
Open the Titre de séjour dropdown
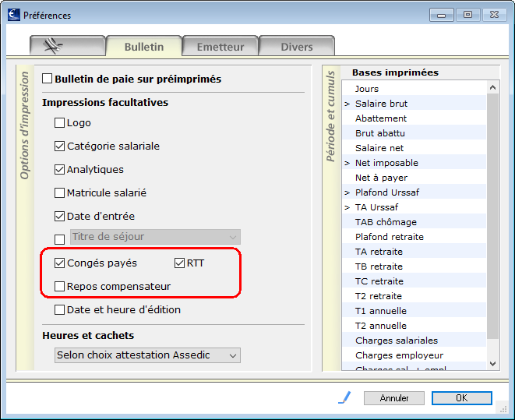(x=155, y=237)
